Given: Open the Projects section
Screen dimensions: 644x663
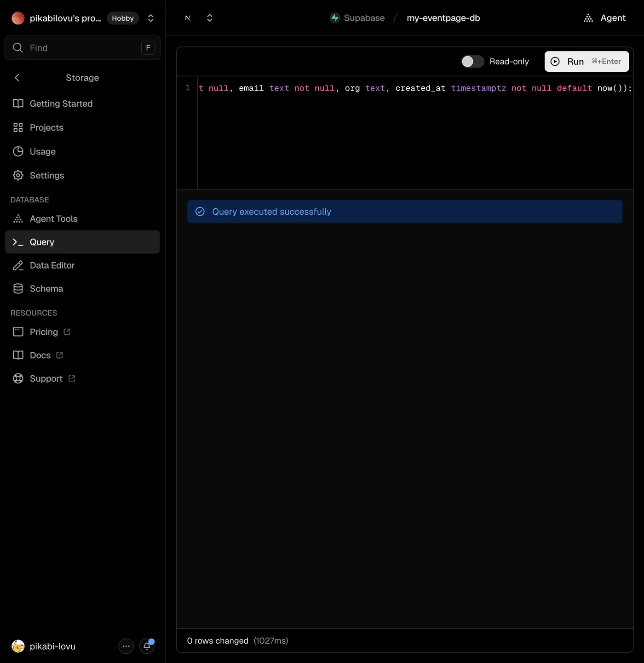Looking at the screenshot, I should (x=82, y=127).
